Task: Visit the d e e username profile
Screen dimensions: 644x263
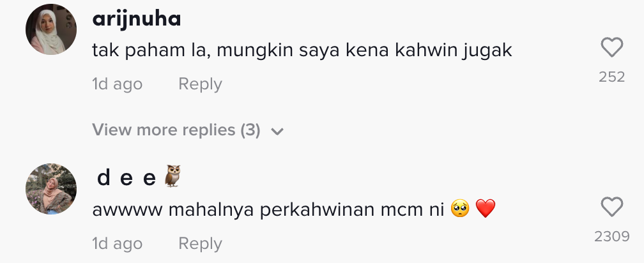Action: [x=126, y=178]
